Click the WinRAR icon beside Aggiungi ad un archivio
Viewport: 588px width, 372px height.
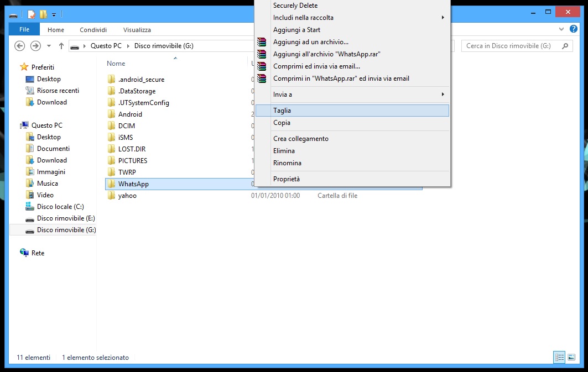[262, 42]
